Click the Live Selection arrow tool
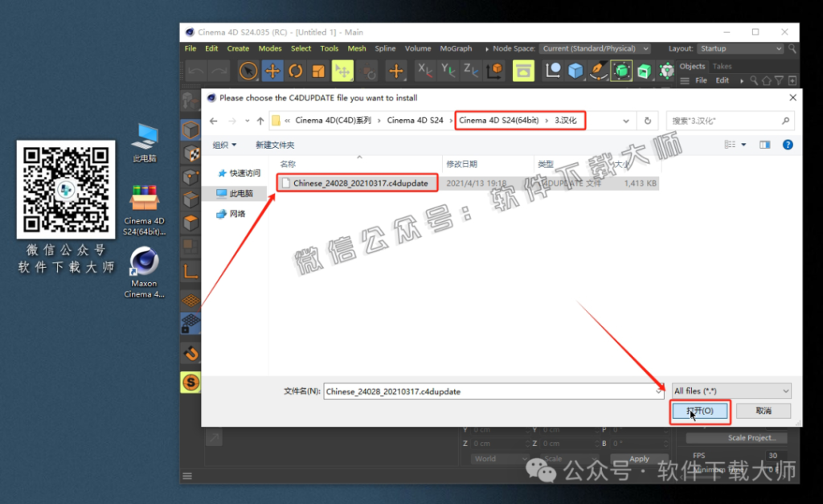This screenshot has width=823, height=504. [x=249, y=71]
